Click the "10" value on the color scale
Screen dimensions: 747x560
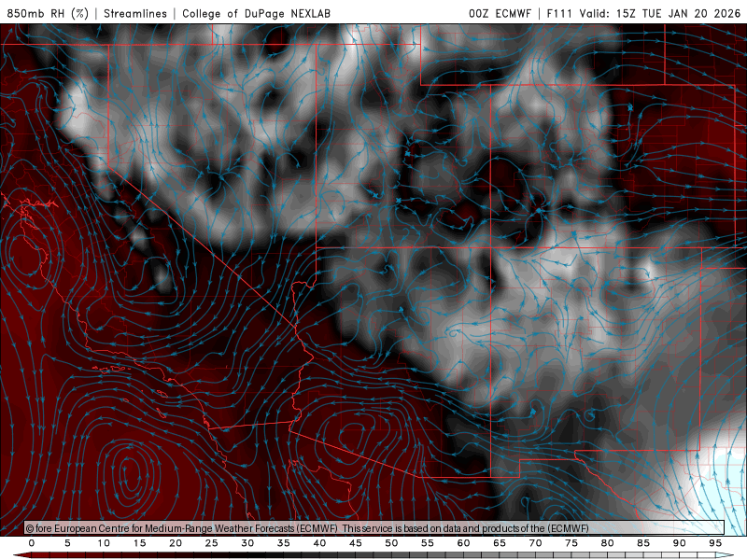click(x=104, y=543)
